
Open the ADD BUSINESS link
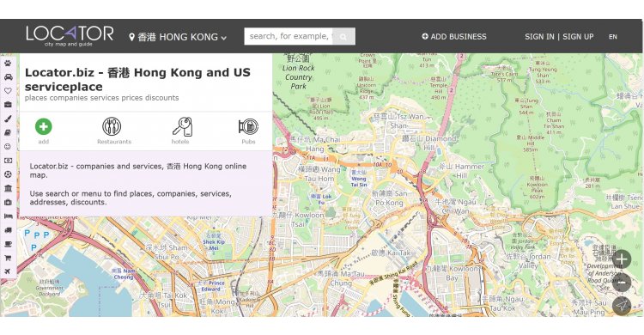[454, 37]
